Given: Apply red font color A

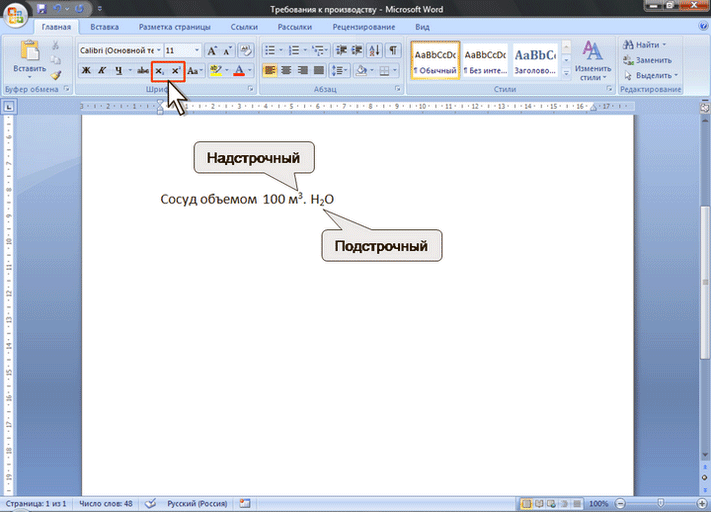Looking at the screenshot, I should click(x=239, y=71).
